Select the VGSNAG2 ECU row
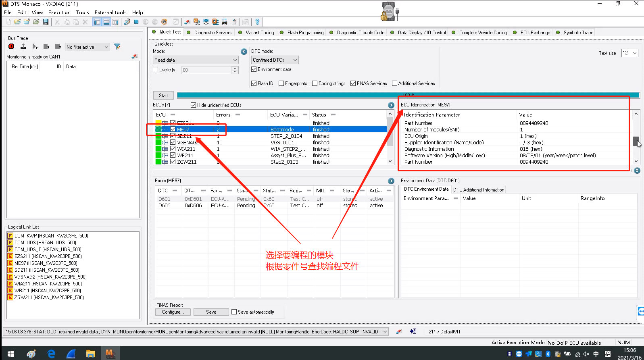Image resolution: width=644 pixels, height=360 pixels. (x=271, y=142)
